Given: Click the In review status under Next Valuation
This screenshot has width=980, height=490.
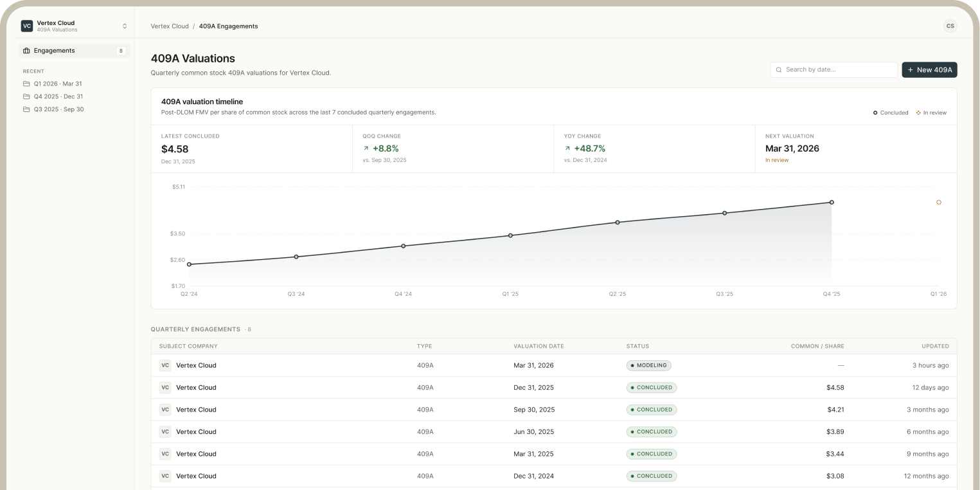Looking at the screenshot, I should (777, 160).
